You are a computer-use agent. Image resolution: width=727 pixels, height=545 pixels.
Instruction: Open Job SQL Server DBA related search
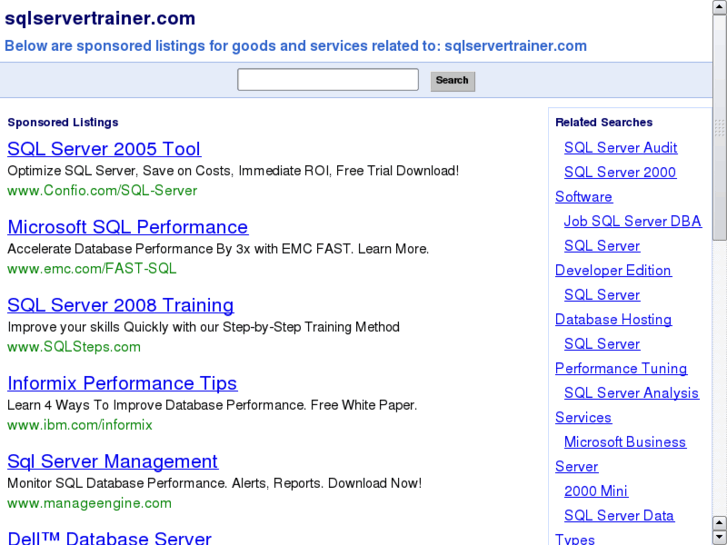(x=632, y=221)
